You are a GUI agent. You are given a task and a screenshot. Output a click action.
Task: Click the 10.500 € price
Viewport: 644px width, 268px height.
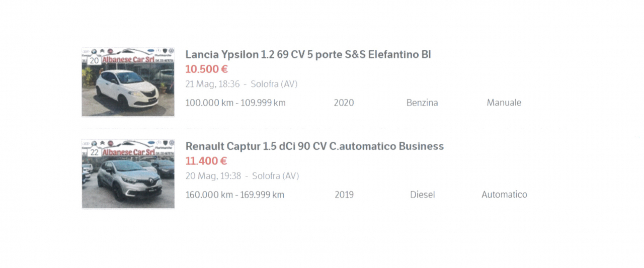(x=206, y=69)
